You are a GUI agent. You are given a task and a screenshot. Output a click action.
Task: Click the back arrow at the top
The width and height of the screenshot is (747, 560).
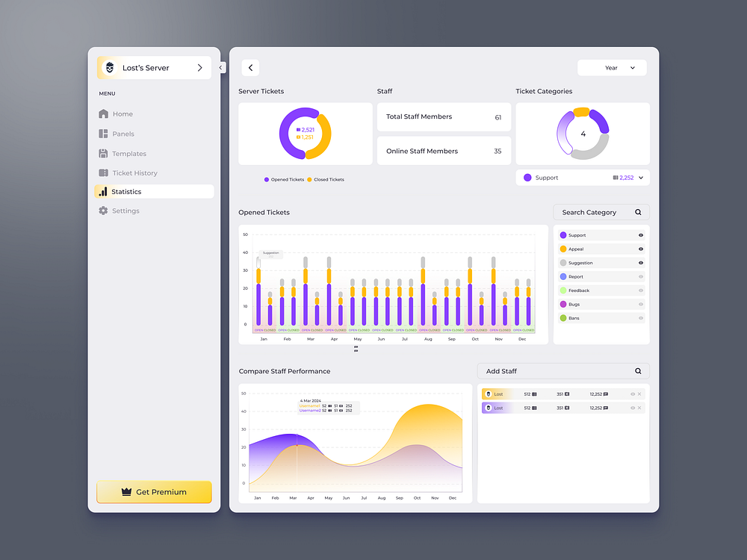point(250,67)
